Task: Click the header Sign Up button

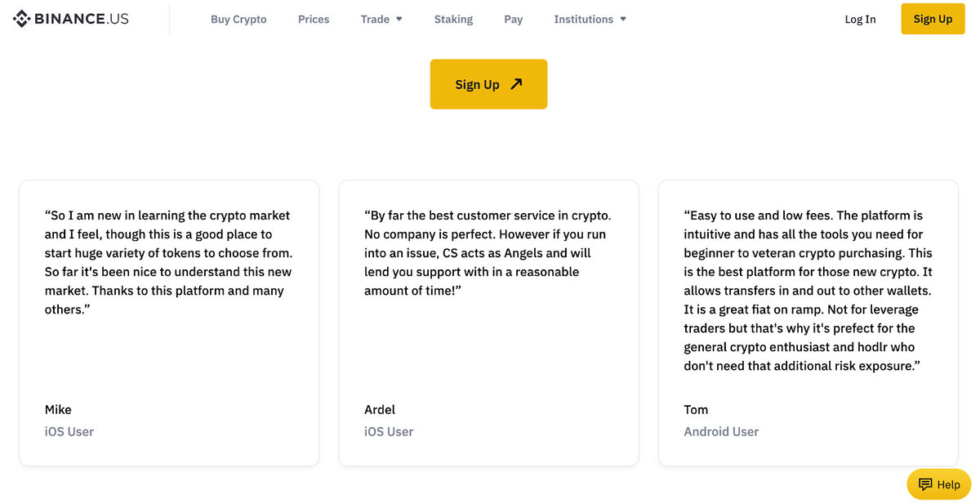Action: pyautogui.click(x=933, y=19)
